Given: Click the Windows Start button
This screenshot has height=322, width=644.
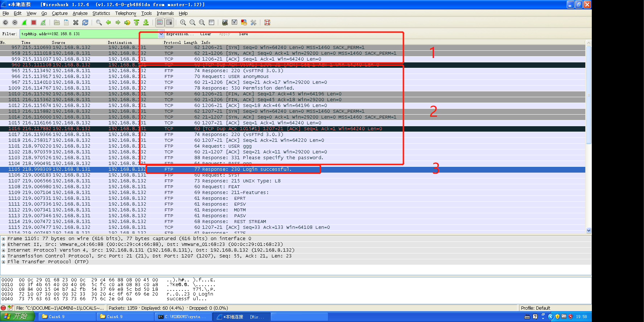Looking at the screenshot, I should [x=17, y=317].
